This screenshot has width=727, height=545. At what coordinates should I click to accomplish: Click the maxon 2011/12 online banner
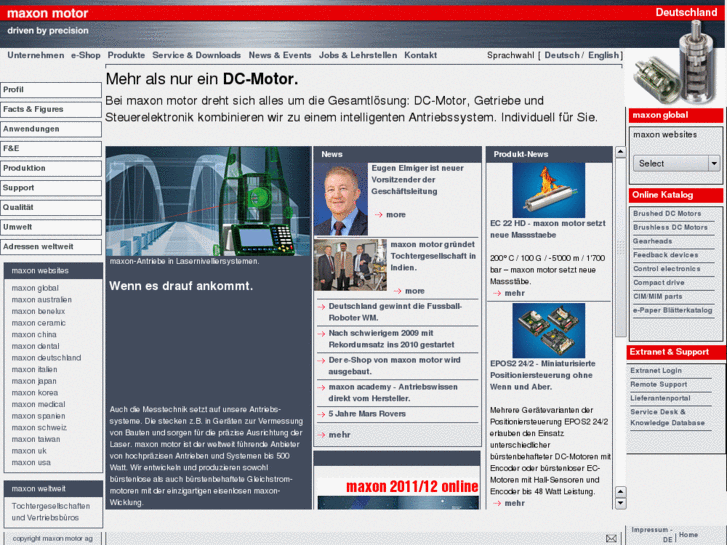pos(398,493)
